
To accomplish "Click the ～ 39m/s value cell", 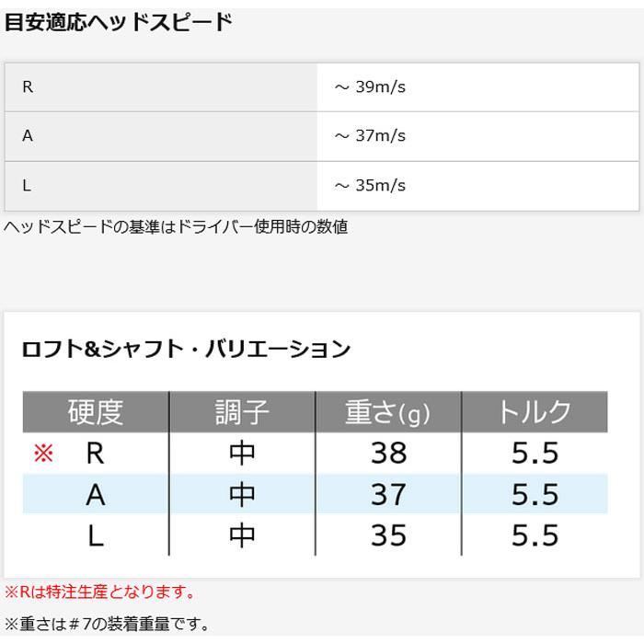I will (x=478, y=87).
